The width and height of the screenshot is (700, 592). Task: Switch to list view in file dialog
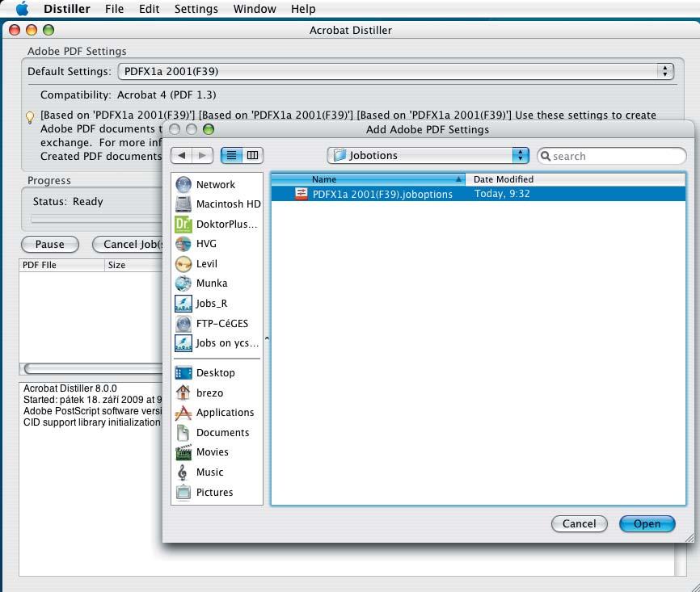tap(231, 155)
